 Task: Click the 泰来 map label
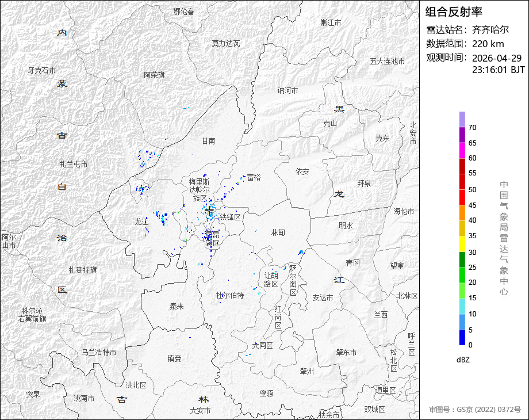pos(177,306)
